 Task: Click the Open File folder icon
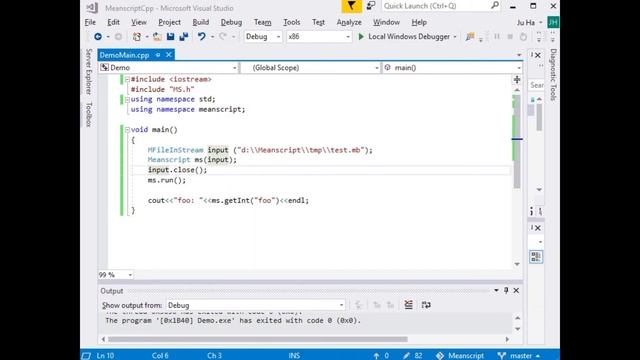pos(157,37)
